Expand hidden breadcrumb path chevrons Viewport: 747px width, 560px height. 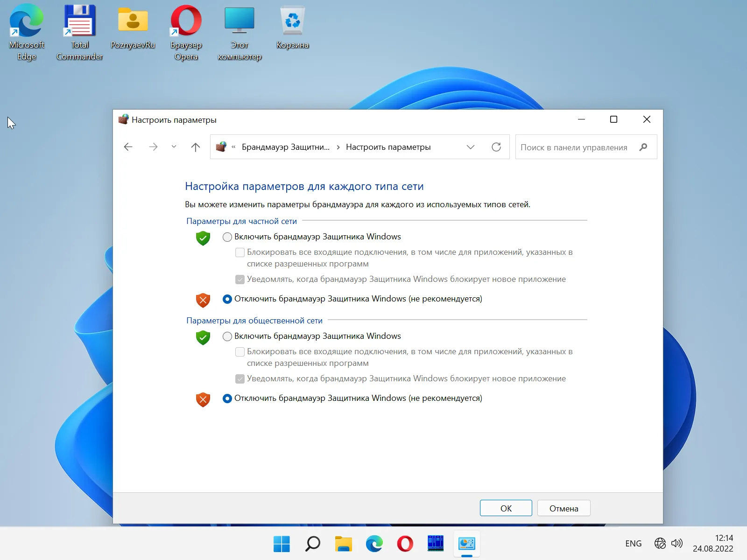[x=233, y=147]
